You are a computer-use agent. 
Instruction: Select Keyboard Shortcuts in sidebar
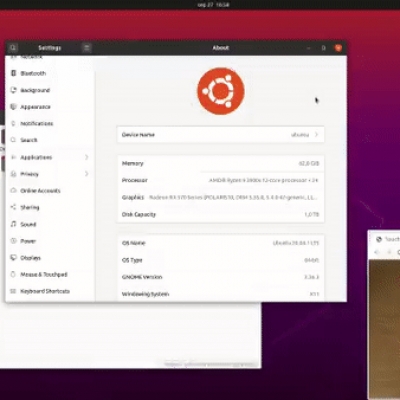pos(50,291)
